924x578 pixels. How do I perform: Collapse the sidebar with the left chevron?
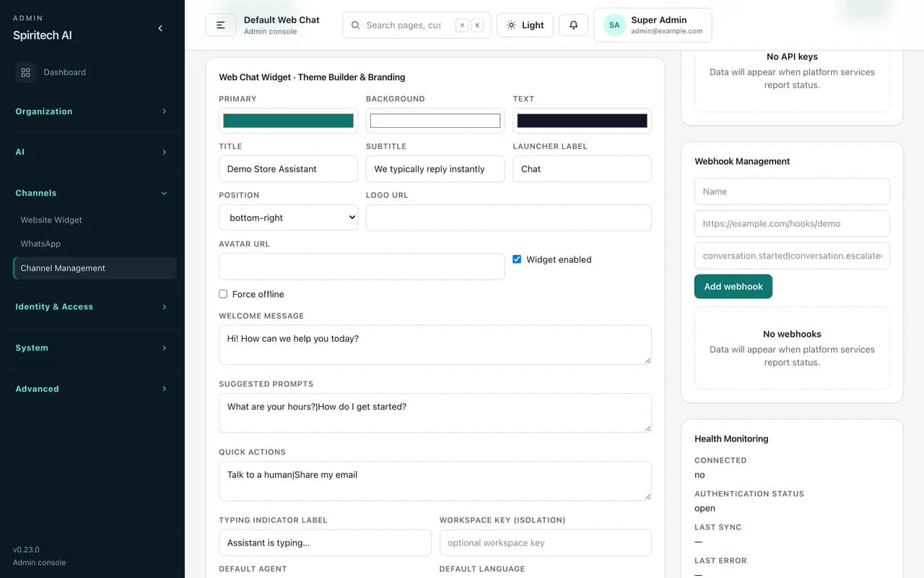point(160,28)
